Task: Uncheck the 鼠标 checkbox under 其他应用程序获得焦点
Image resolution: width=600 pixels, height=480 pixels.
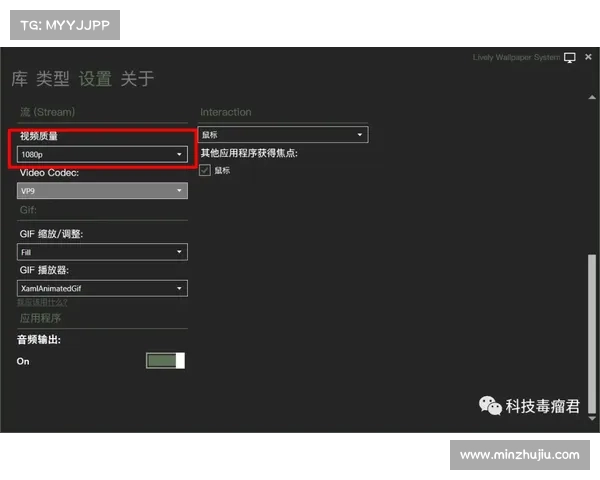Action: click(206, 171)
